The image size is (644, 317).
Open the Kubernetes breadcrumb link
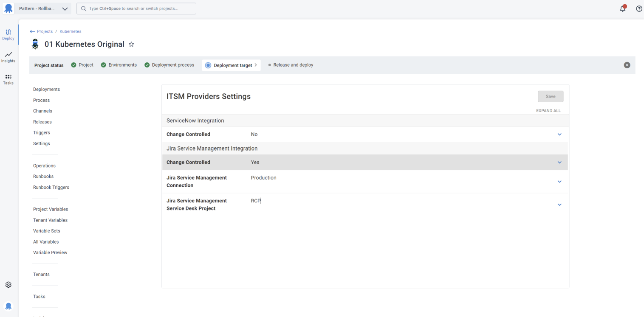point(70,31)
